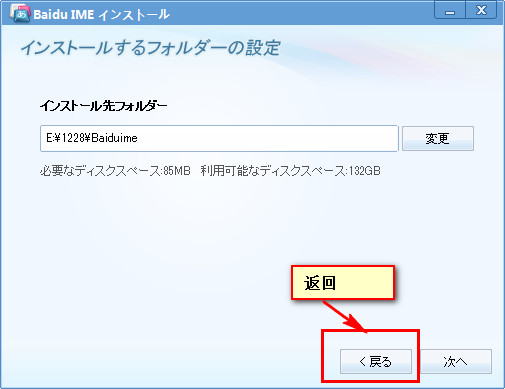Close the Baidu IME installer window
The image size is (505, 389).
point(481,11)
